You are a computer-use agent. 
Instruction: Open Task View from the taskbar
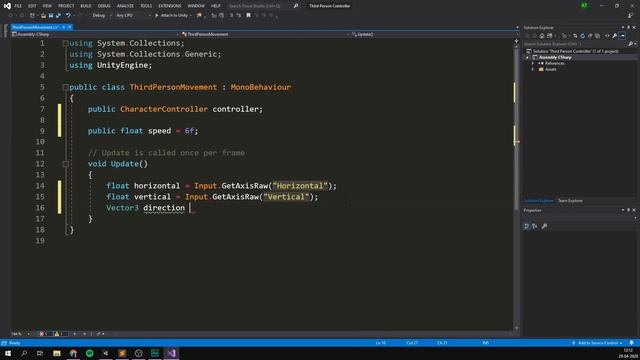coord(40,353)
